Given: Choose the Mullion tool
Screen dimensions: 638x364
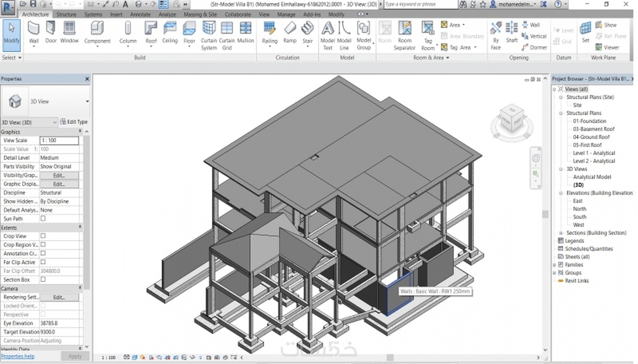Looking at the screenshot, I should tap(245, 33).
